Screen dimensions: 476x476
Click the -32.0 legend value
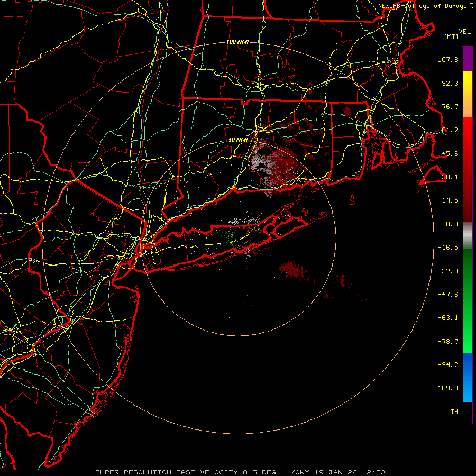(448, 271)
